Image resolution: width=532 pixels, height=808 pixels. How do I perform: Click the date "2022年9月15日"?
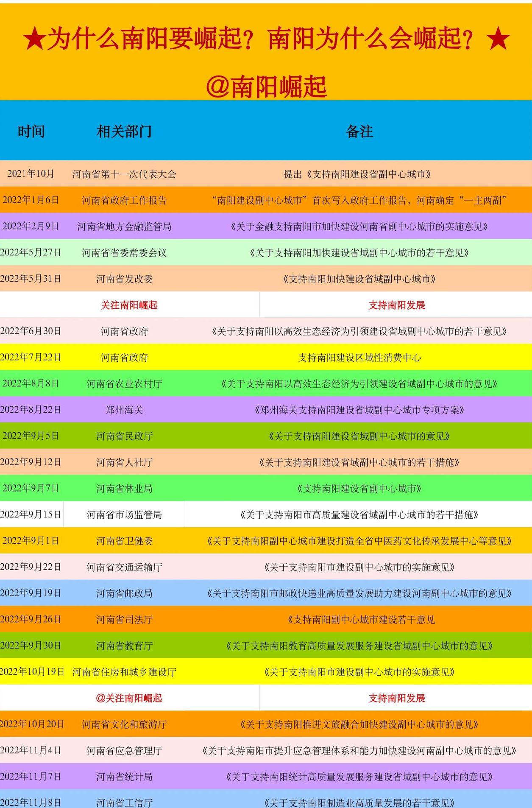[x=31, y=515]
